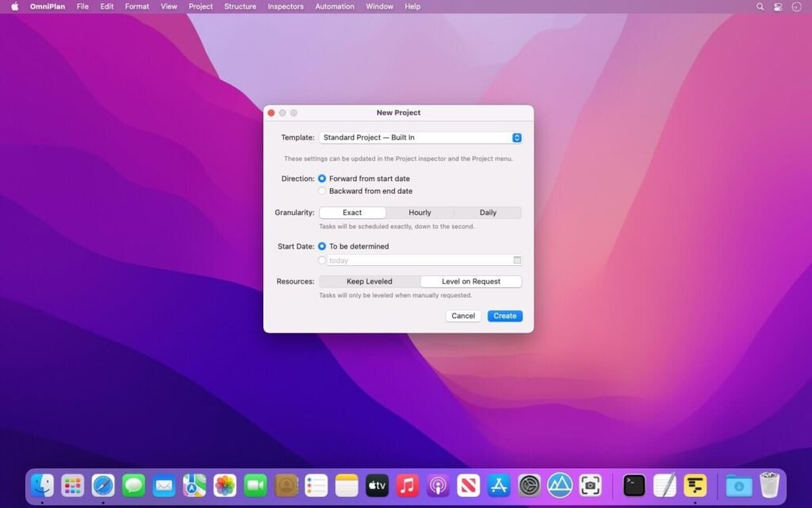The height and width of the screenshot is (508, 812).
Task: Cancel the New Project dialog
Action: 463,315
